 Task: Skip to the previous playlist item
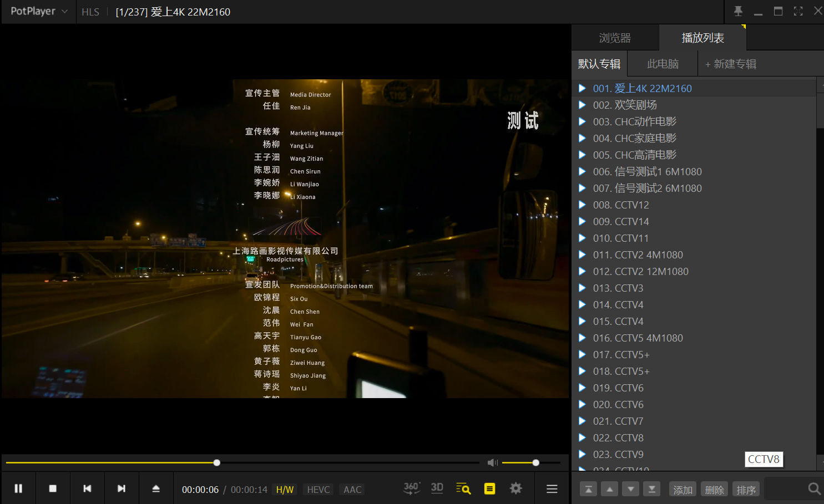[x=87, y=488]
